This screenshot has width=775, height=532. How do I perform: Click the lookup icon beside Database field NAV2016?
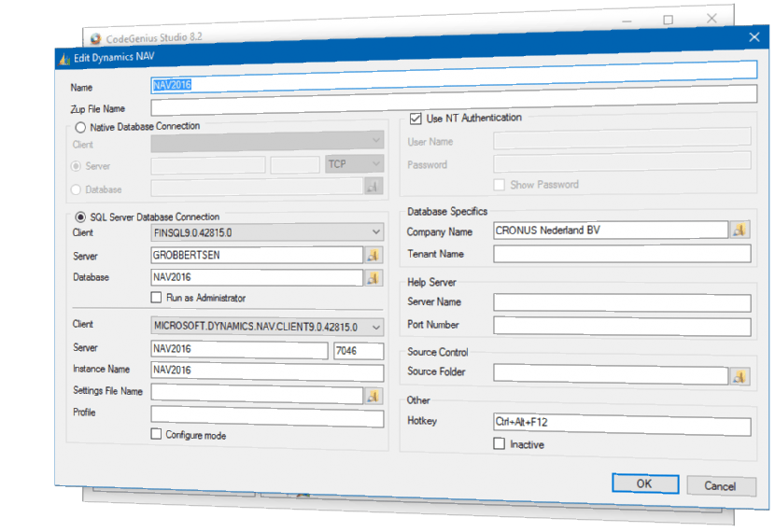click(x=373, y=278)
